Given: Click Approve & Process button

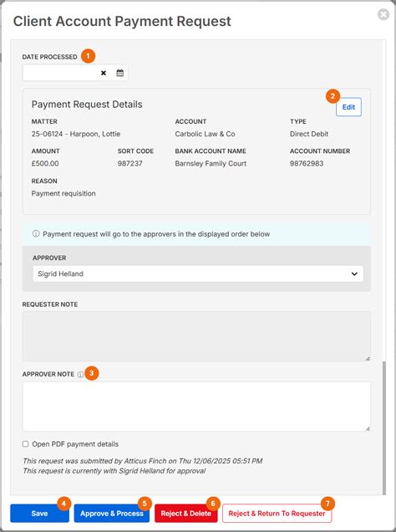Looking at the screenshot, I should (112, 514).
